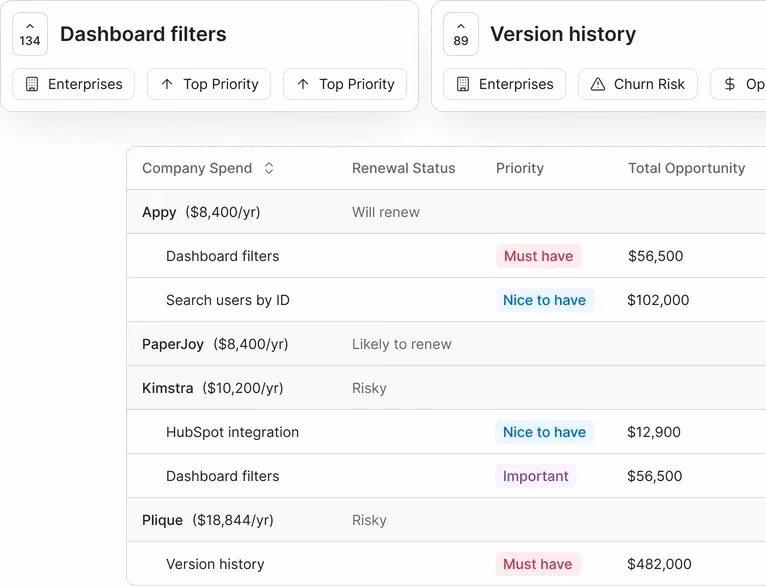The width and height of the screenshot is (766, 586).
Task: Click the up-arrow icon in first Top Priority tag
Action: pyautogui.click(x=167, y=84)
